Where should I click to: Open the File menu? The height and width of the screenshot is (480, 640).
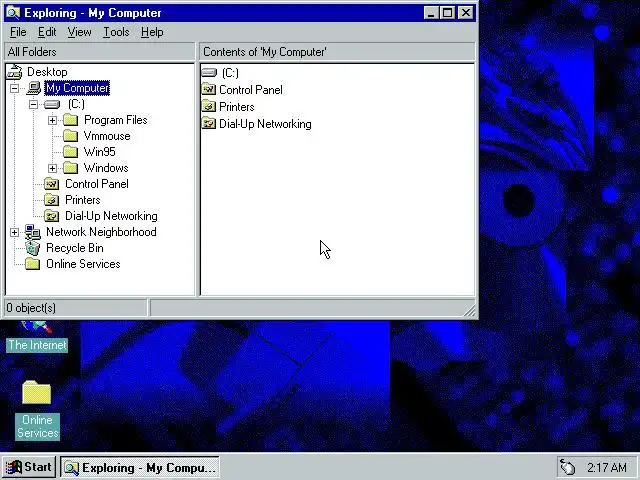click(x=18, y=32)
